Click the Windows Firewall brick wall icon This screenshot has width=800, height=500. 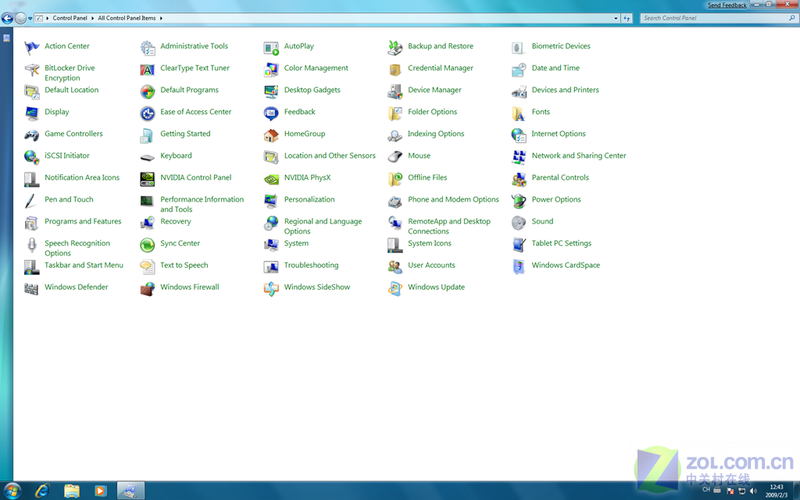(147, 289)
